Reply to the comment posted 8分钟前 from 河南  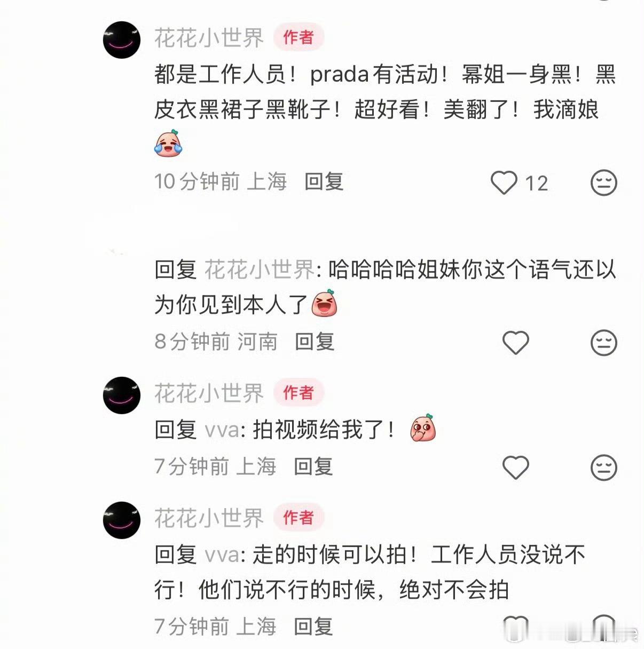[315, 341]
